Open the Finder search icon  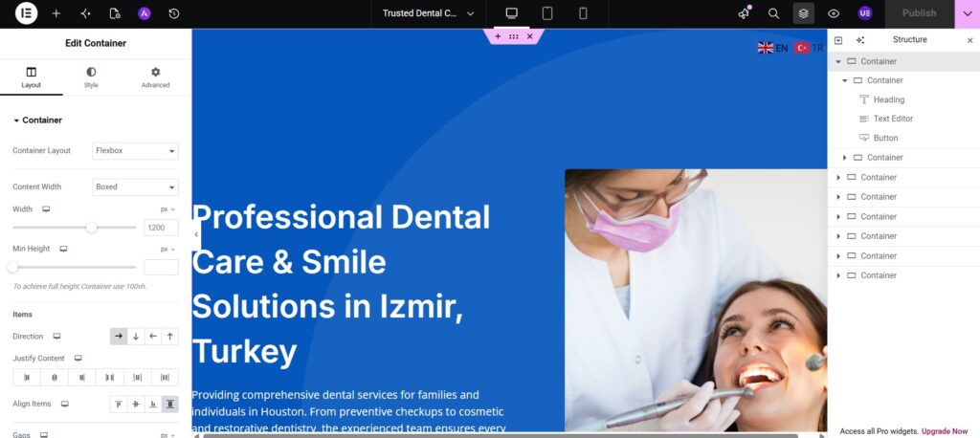coord(773,13)
